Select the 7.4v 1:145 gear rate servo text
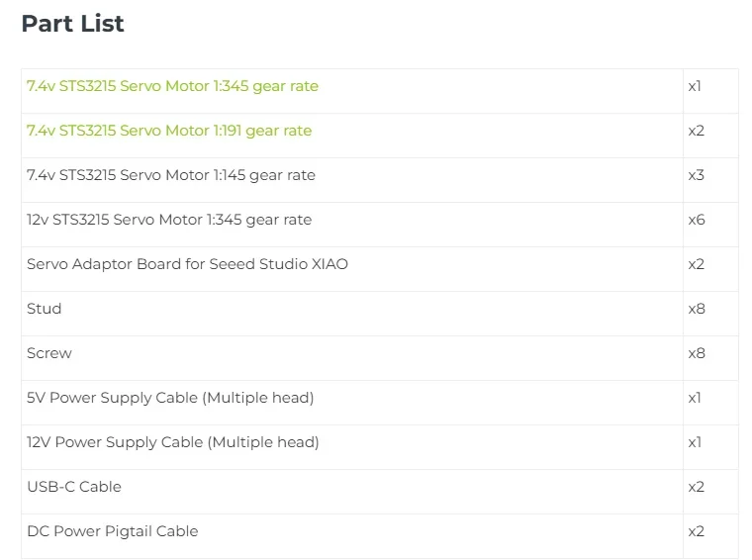 171,175
